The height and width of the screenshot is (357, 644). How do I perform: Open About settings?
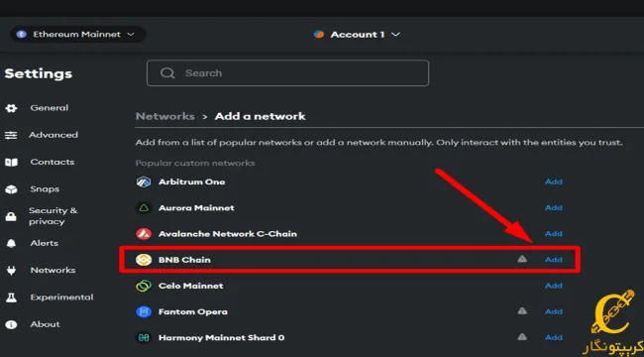pyautogui.click(x=46, y=324)
